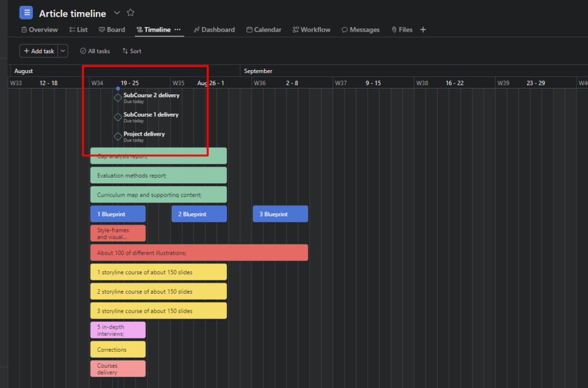This screenshot has height=388, width=588.
Task: Open the Workflow tab
Action: (311, 30)
